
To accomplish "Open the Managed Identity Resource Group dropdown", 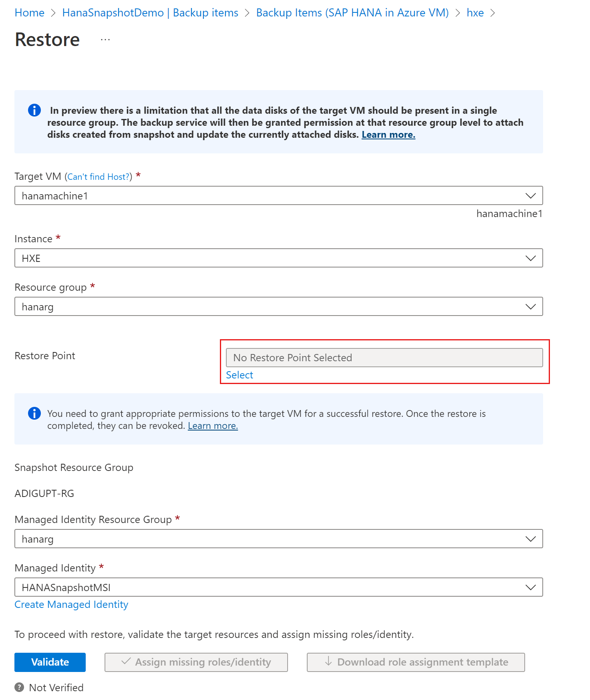I will coord(531,539).
